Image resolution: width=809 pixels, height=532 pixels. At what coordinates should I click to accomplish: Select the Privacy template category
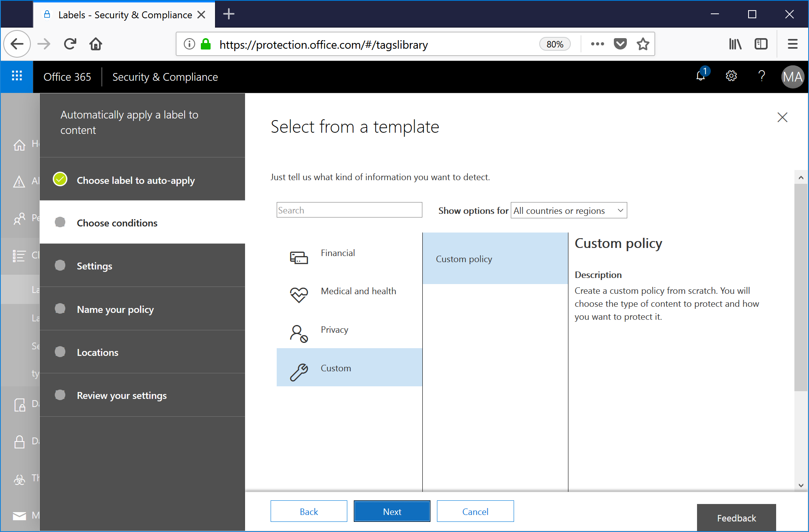click(x=334, y=330)
